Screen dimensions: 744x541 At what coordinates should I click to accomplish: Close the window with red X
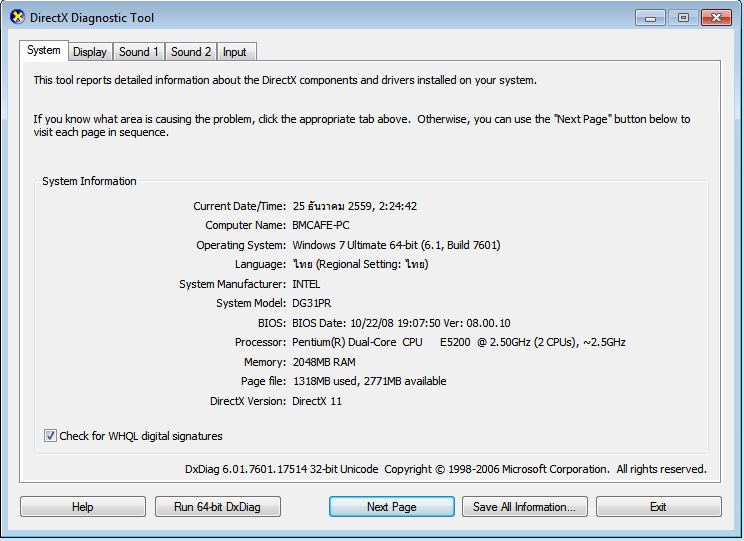pos(716,18)
